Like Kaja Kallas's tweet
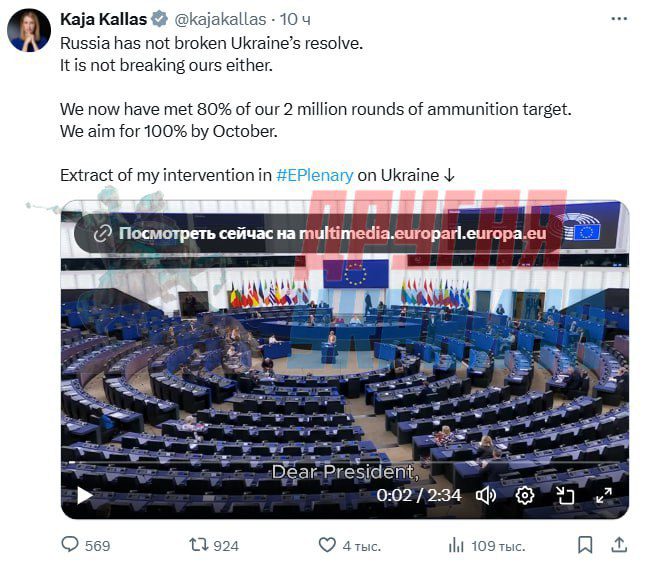Viewport: 647px width, 569px height. click(x=327, y=545)
